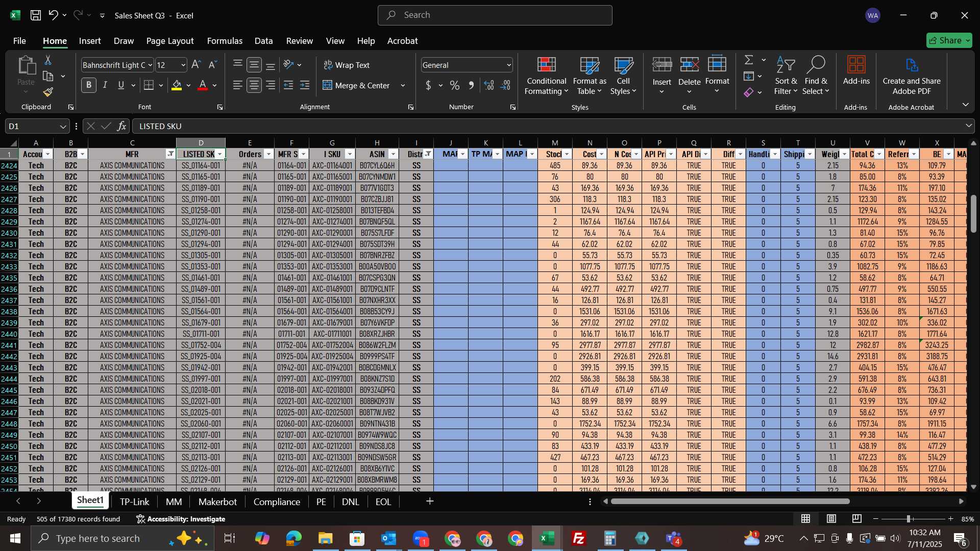Image resolution: width=980 pixels, height=551 pixels.
Task: Apply the red Font Color
Action: [x=203, y=85]
